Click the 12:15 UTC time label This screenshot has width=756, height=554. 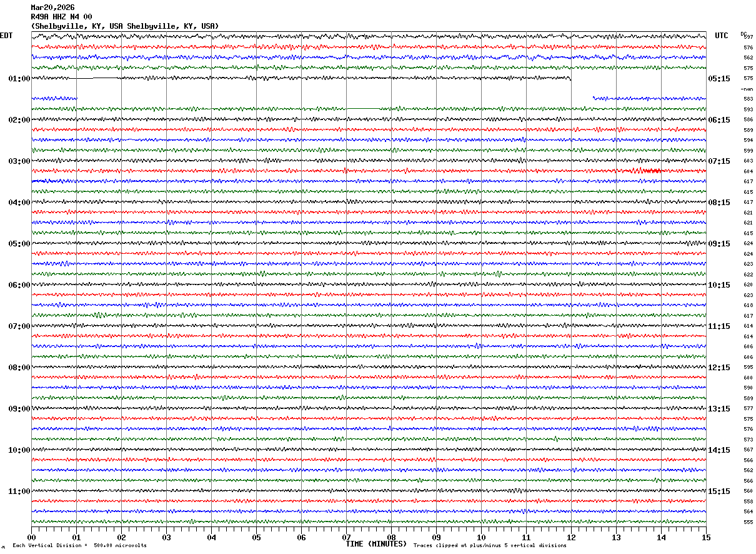719,368
